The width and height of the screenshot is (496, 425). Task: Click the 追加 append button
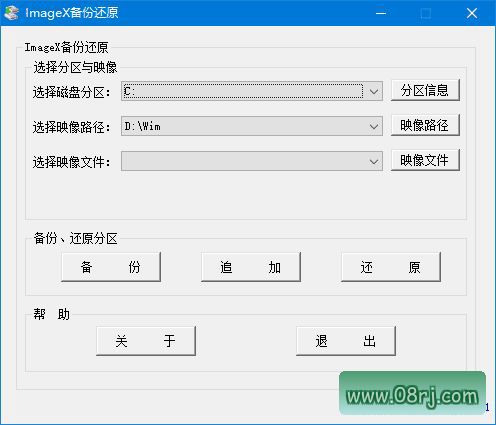point(251,267)
